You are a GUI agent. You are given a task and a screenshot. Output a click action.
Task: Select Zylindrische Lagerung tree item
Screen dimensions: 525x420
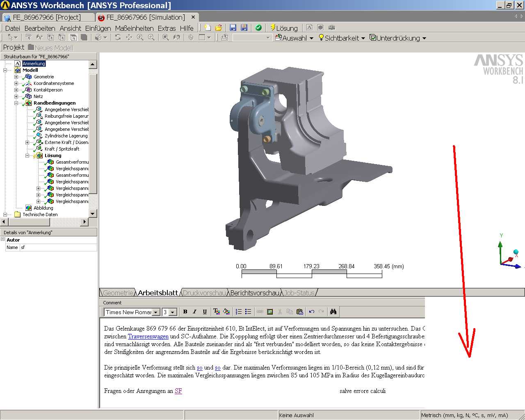tap(66, 136)
